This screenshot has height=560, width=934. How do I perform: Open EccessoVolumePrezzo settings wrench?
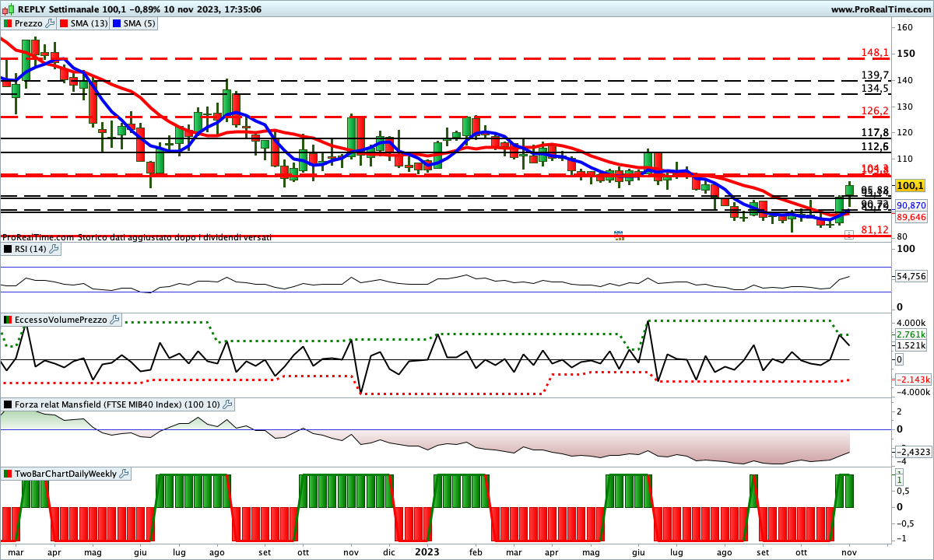(115, 320)
